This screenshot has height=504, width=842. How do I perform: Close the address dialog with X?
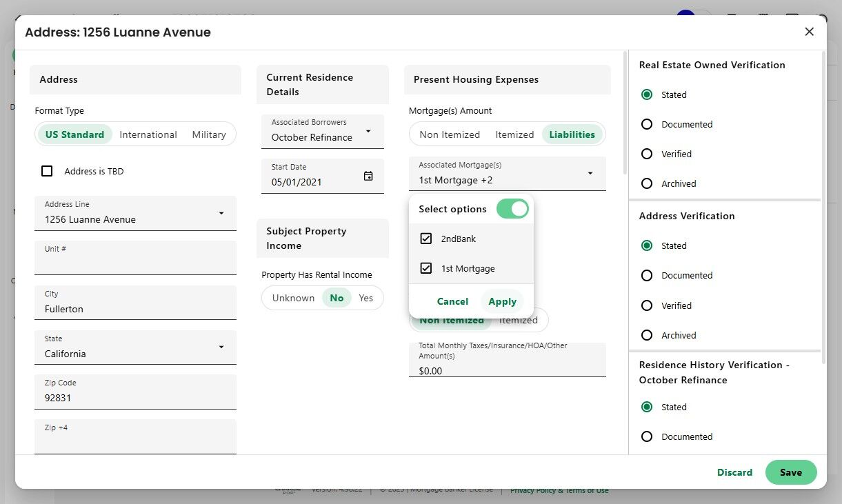click(810, 32)
